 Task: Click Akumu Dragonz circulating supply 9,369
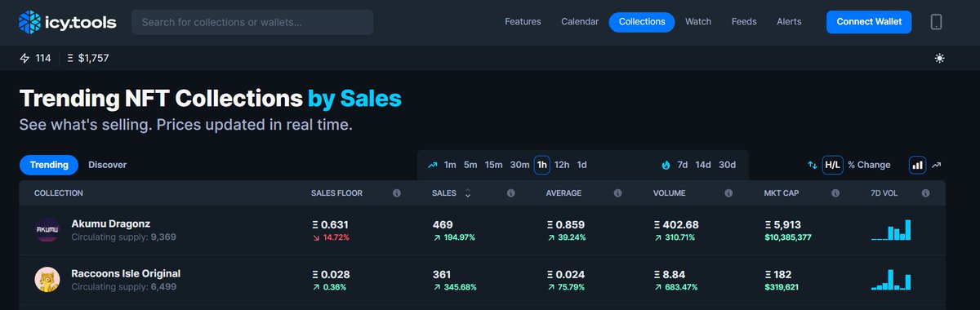pyautogui.click(x=124, y=237)
